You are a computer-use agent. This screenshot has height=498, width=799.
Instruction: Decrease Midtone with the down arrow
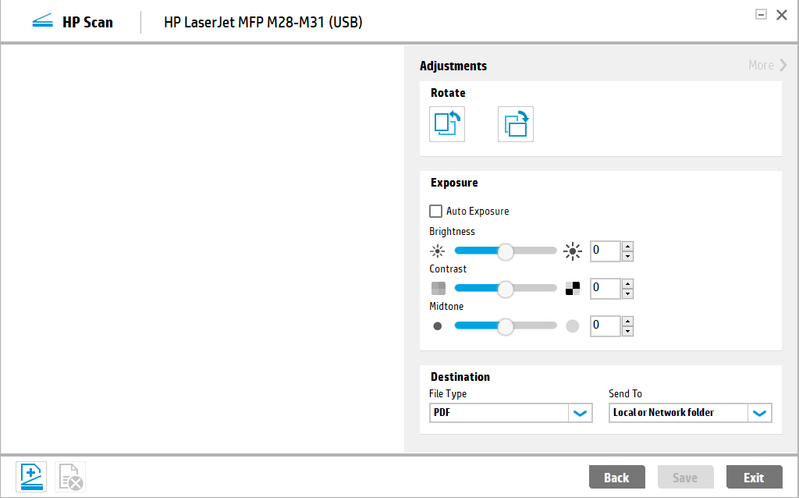(x=628, y=332)
